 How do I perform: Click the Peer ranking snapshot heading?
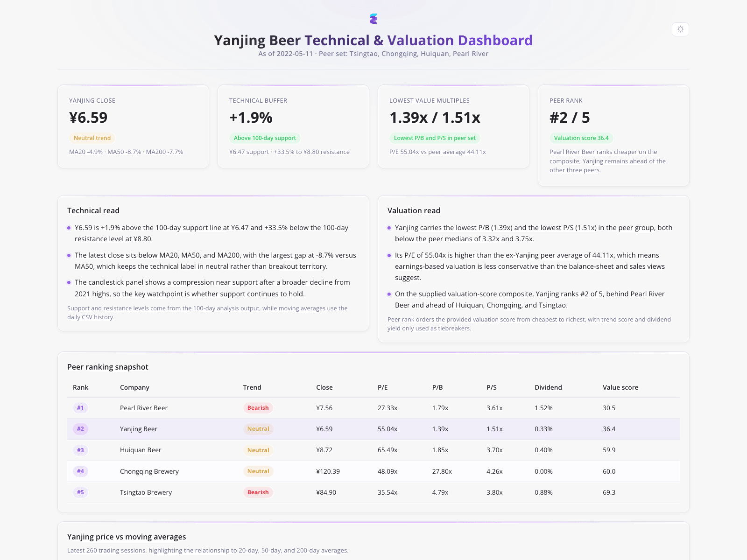(x=108, y=367)
